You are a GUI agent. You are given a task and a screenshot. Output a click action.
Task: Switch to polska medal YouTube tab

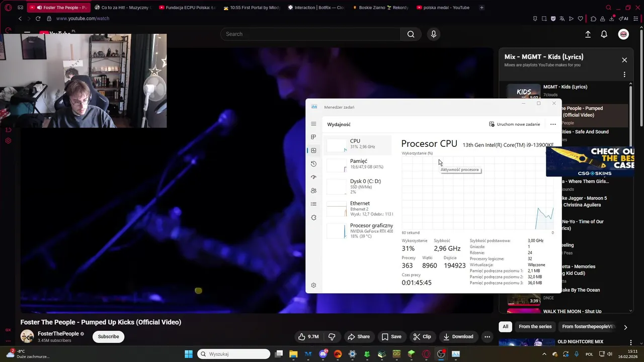(x=444, y=8)
